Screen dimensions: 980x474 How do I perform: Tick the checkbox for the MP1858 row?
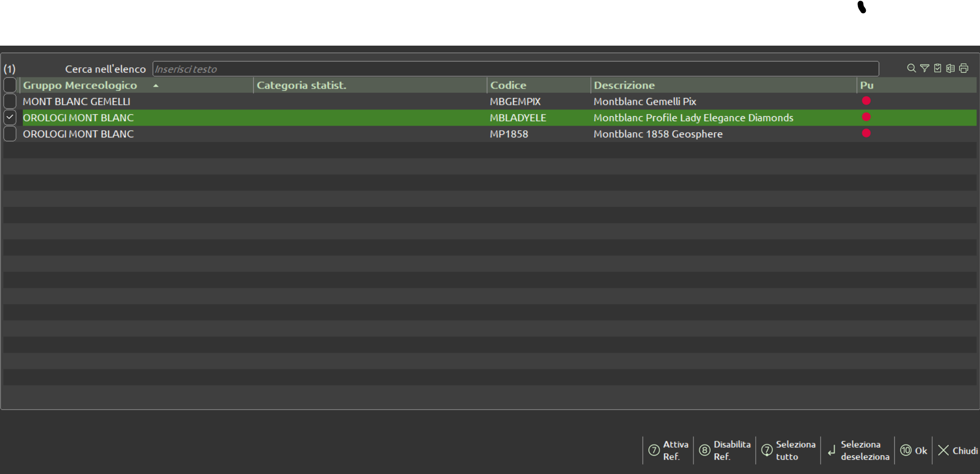click(x=10, y=134)
